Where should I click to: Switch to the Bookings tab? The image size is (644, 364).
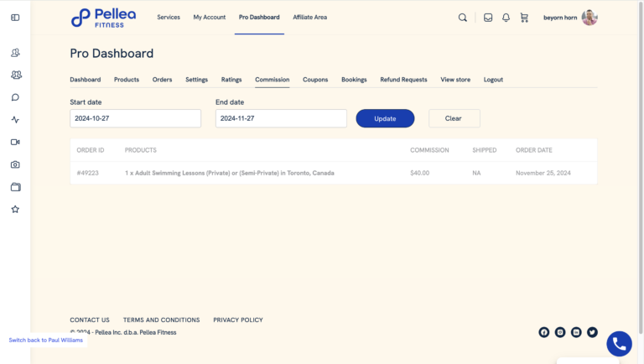click(x=354, y=80)
